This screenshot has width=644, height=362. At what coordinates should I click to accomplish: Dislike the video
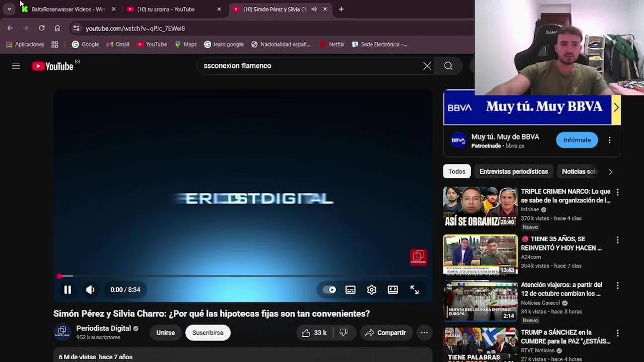pyautogui.click(x=343, y=333)
